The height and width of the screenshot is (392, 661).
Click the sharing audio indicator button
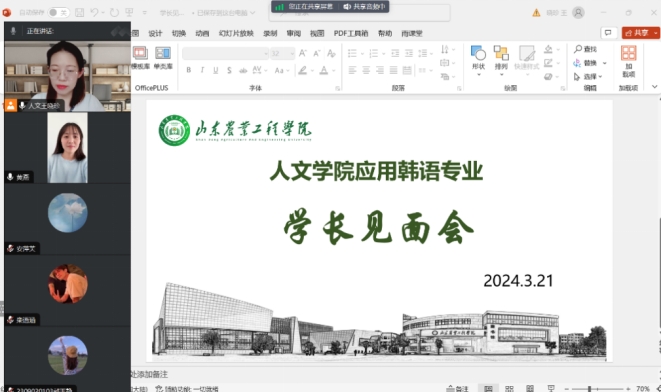point(364,7)
